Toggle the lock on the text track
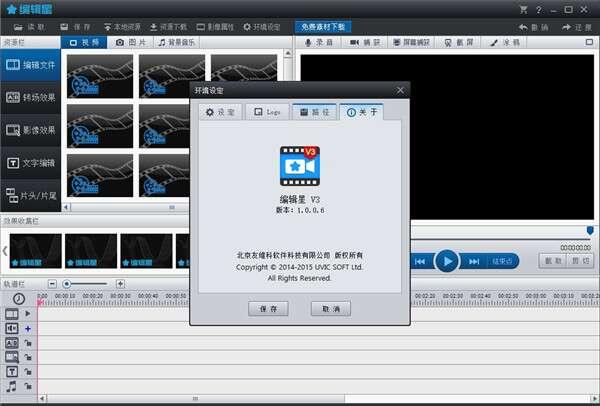 click(28, 370)
